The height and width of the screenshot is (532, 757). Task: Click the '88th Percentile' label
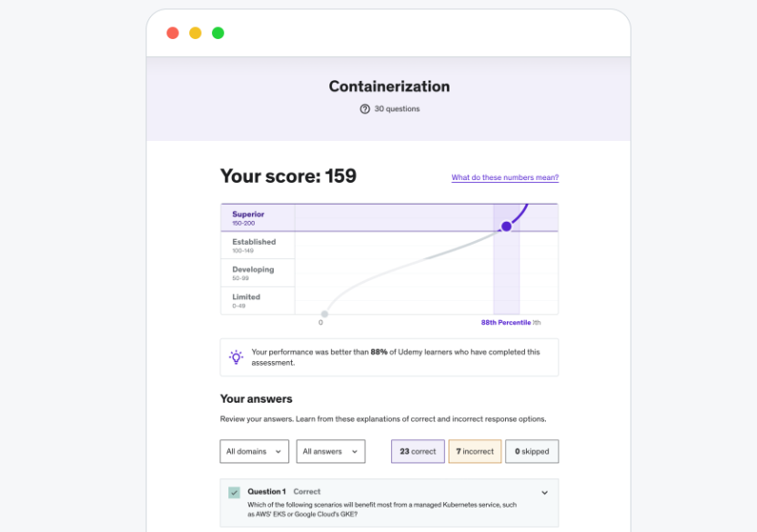506,322
